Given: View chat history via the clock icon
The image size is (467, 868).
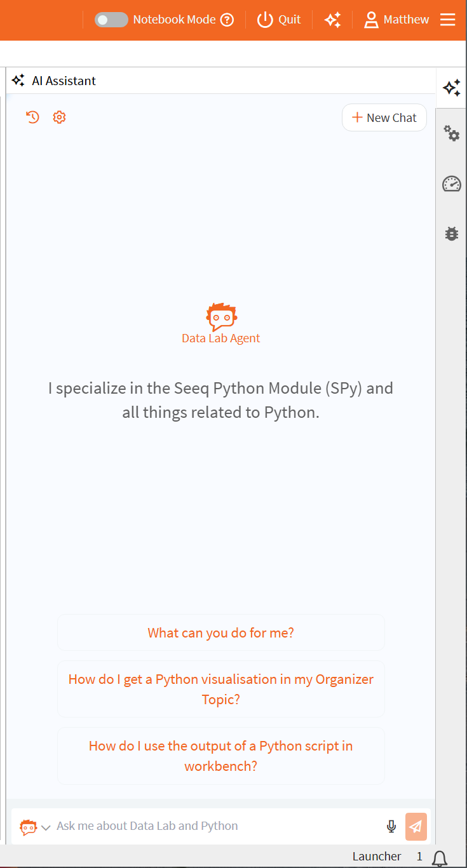Looking at the screenshot, I should tap(32, 117).
